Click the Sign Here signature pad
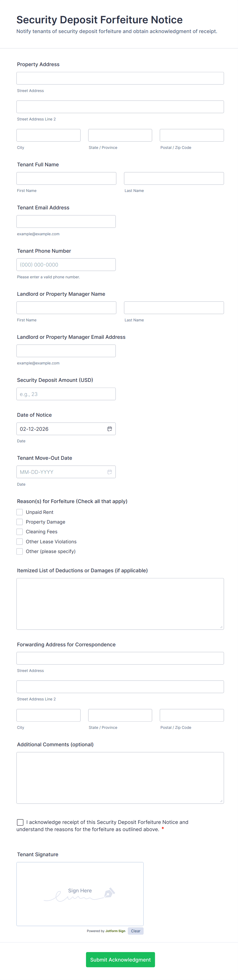238x980 pixels. tap(80, 894)
